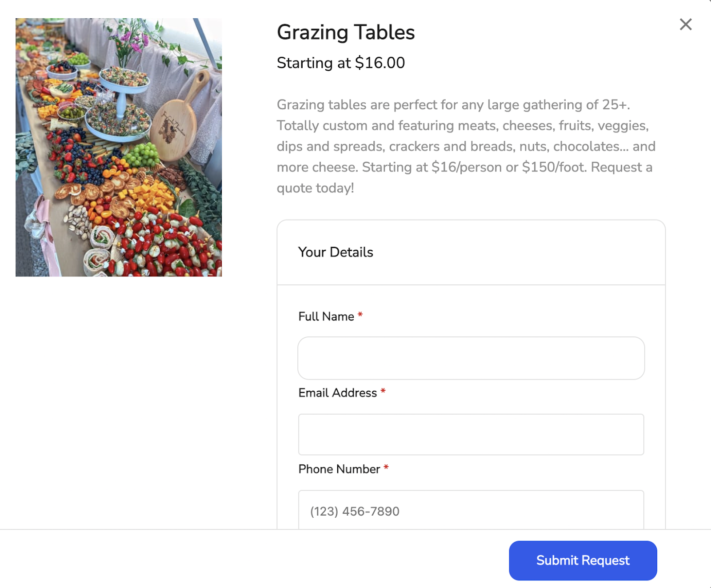Click the Full Name label text
The width and height of the screenshot is (711, 588).
tap(326, 316)
